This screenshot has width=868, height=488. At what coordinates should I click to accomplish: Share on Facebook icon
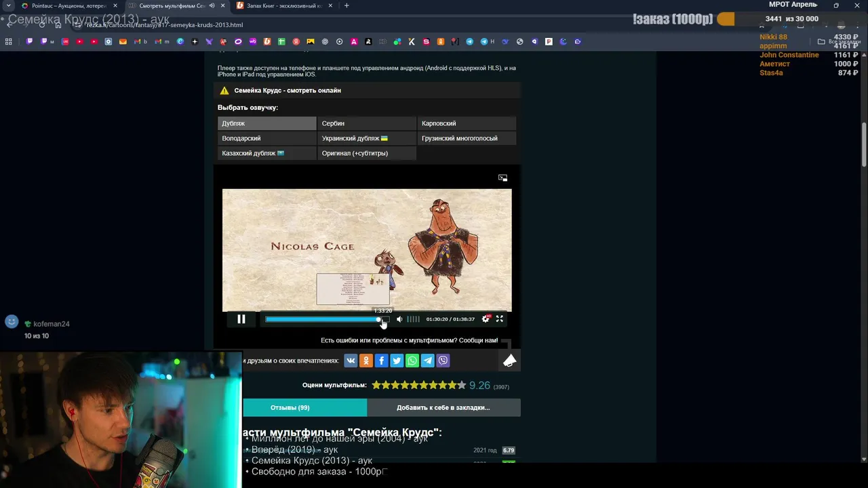(382, 361)
